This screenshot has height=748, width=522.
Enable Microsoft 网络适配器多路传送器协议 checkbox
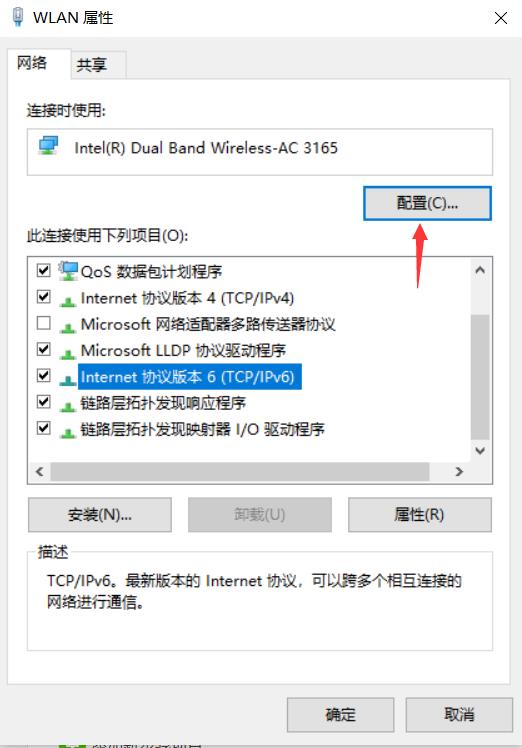point(43,323)
